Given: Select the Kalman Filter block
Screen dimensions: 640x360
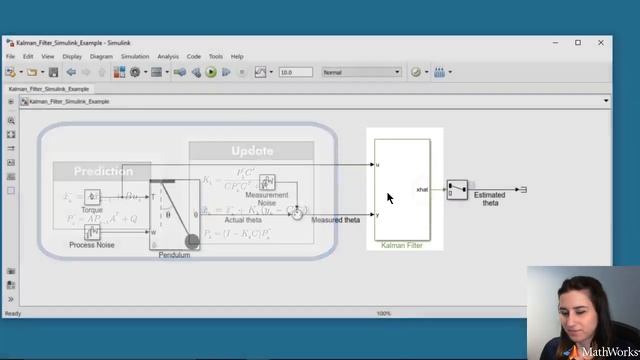Looking at the screenshot, I should click(x=402, y=190).
